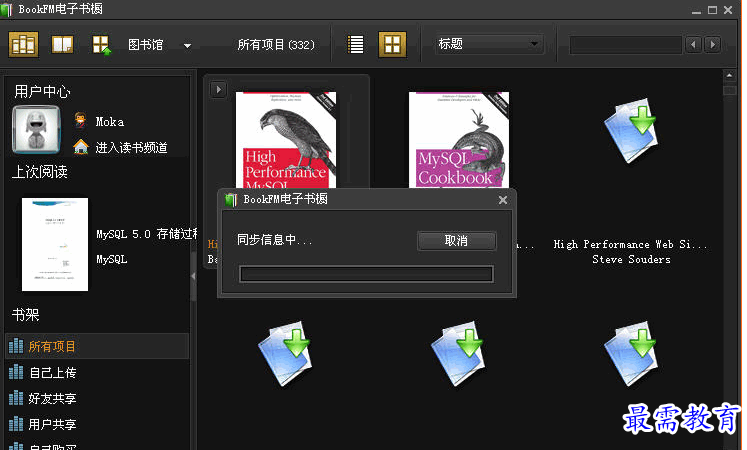Cancel sync with the 取消 button
The height and width of the screenshot is (450, 747).
click(x=456, y=240)
